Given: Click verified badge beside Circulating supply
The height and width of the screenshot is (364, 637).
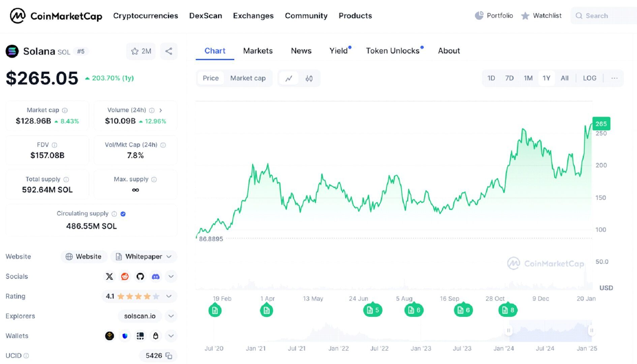Looking at the screenshot, I should click(x=123, y=214).
